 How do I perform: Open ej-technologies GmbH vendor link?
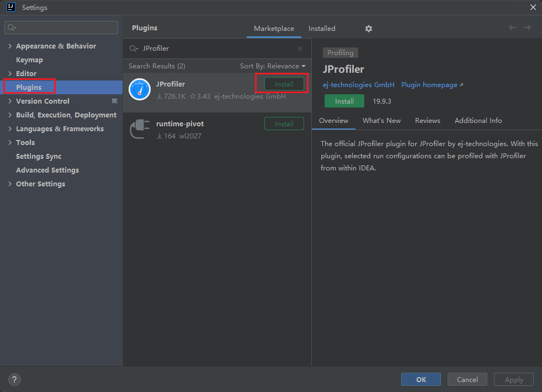[358, 85]
